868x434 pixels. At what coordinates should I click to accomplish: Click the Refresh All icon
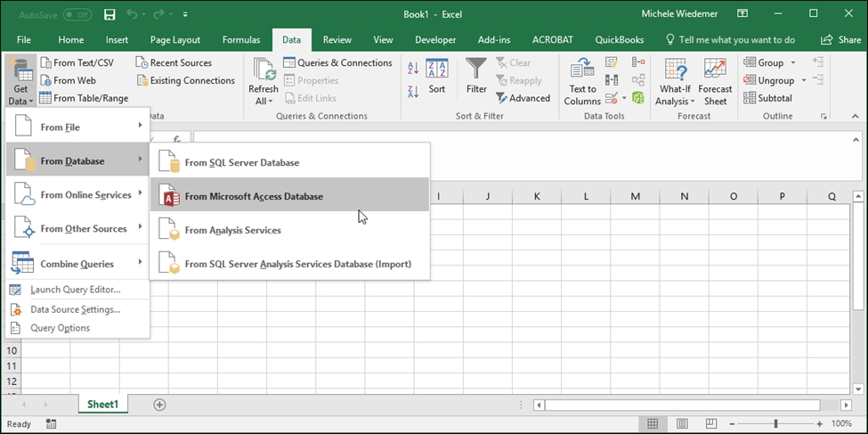264,70
